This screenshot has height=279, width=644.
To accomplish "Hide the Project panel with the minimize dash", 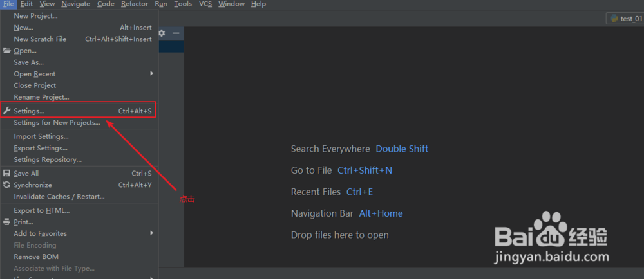I will (x=175, y=33).
